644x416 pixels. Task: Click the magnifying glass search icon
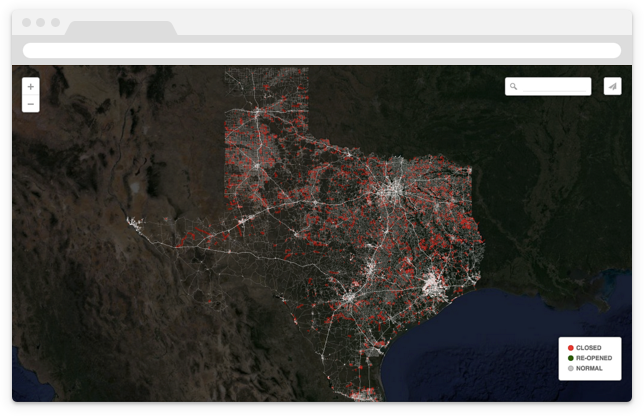pyautogui.click(x=513, y=87)
